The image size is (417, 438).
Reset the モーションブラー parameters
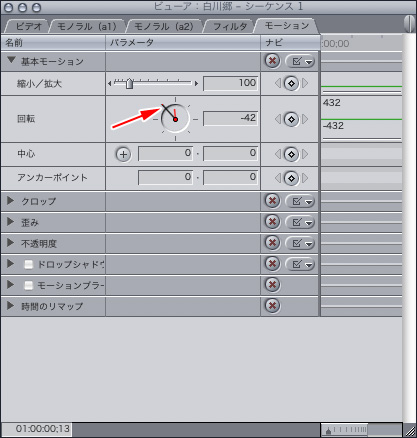tap(272, 285)
